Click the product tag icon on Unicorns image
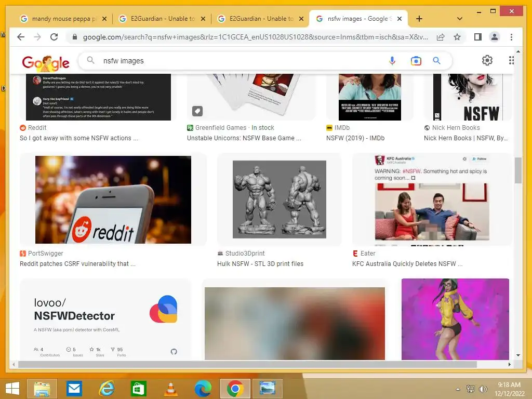This screenshot has height=399, width=532. tap(197, 111)
